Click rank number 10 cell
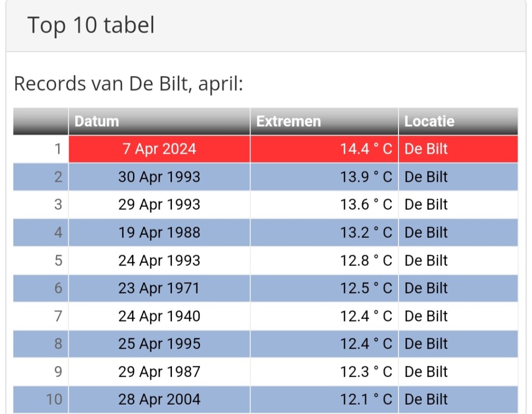 click(x=41, y=400)
